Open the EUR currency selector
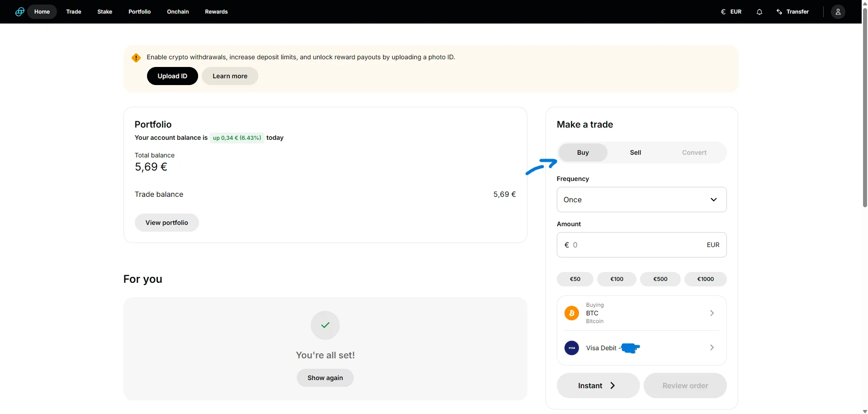This screenshot has height=414, width=868. click(730, 11)
